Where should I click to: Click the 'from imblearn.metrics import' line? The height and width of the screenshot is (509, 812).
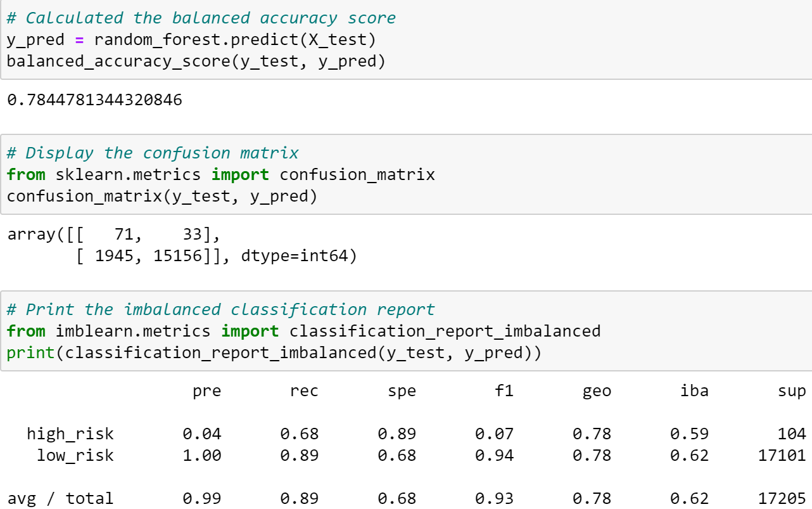click(x=303, y=332)
